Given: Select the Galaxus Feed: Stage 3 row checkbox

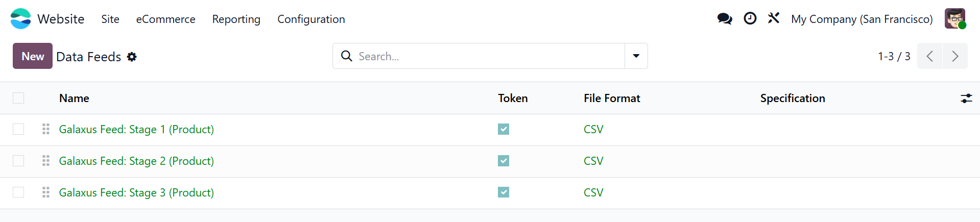Looking at the screenshot, I should click(18, 192).
